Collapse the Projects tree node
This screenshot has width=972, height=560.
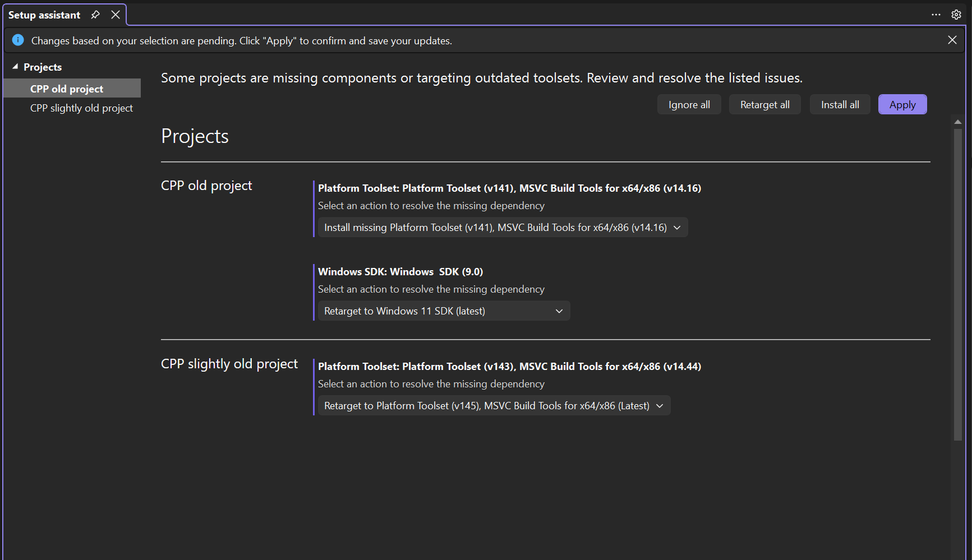[x=15, y=66]
